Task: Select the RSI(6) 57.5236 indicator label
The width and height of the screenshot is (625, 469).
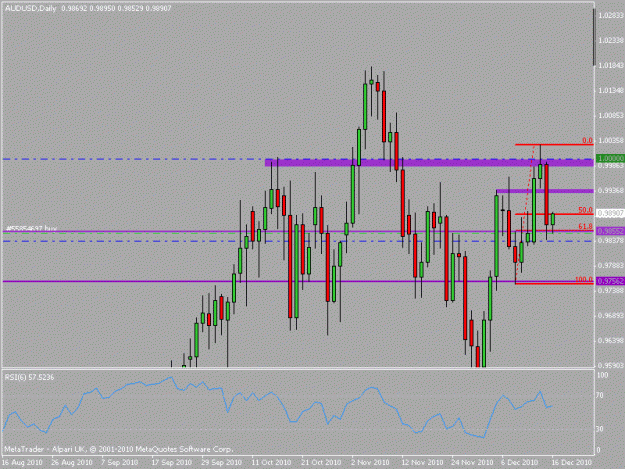Action: [29, 377]
